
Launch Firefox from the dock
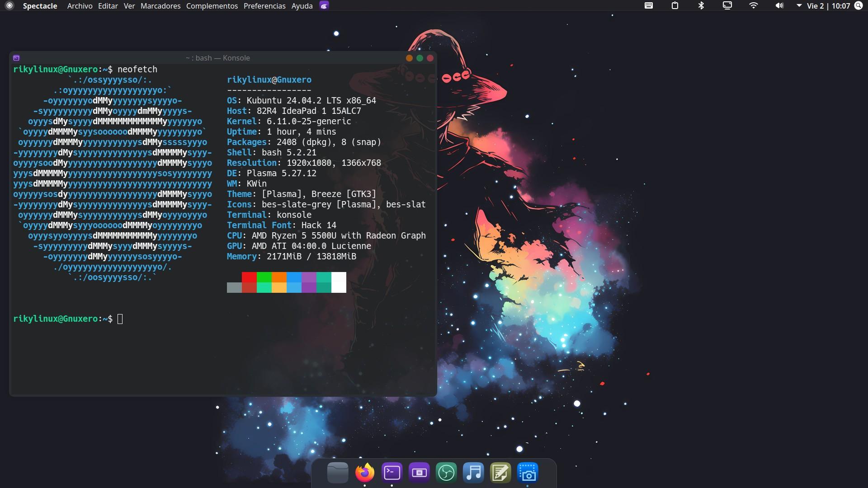pos(365,473)
